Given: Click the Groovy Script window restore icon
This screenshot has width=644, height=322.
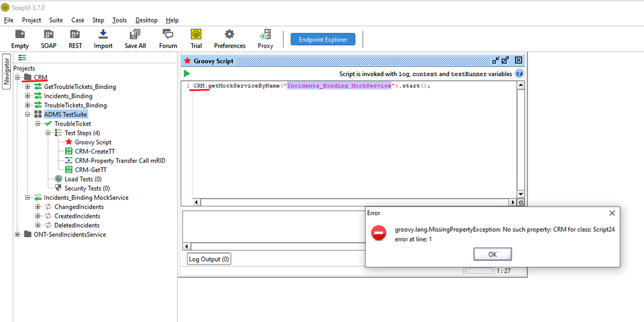Looking at the screenshot, I should (x=496, y=61).
